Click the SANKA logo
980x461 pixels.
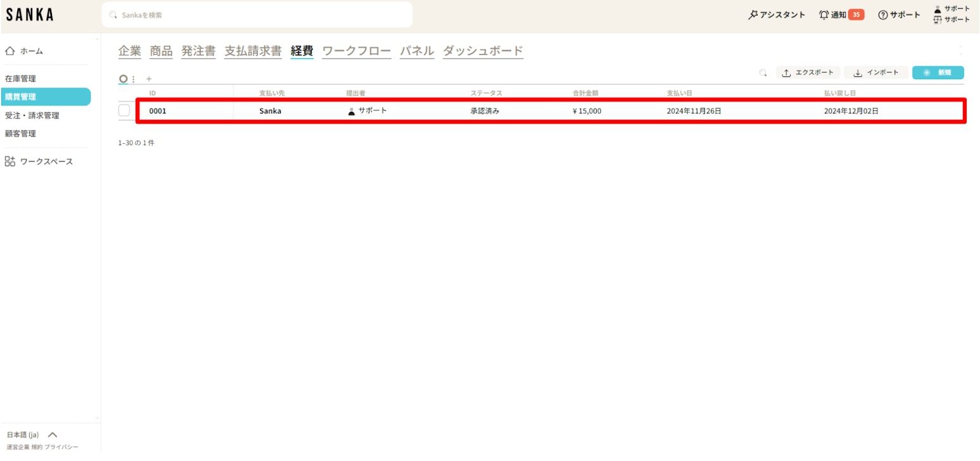(x=30, y=15)
